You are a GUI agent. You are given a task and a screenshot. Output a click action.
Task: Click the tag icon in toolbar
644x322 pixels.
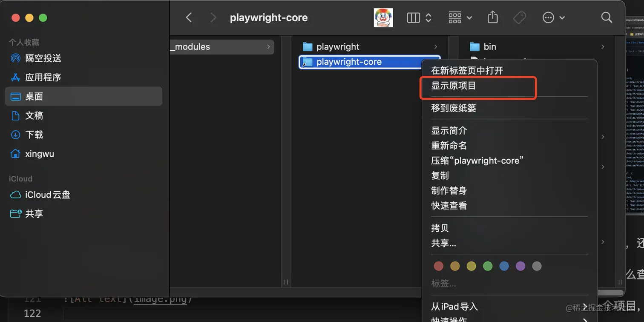[x=519, y=17]
